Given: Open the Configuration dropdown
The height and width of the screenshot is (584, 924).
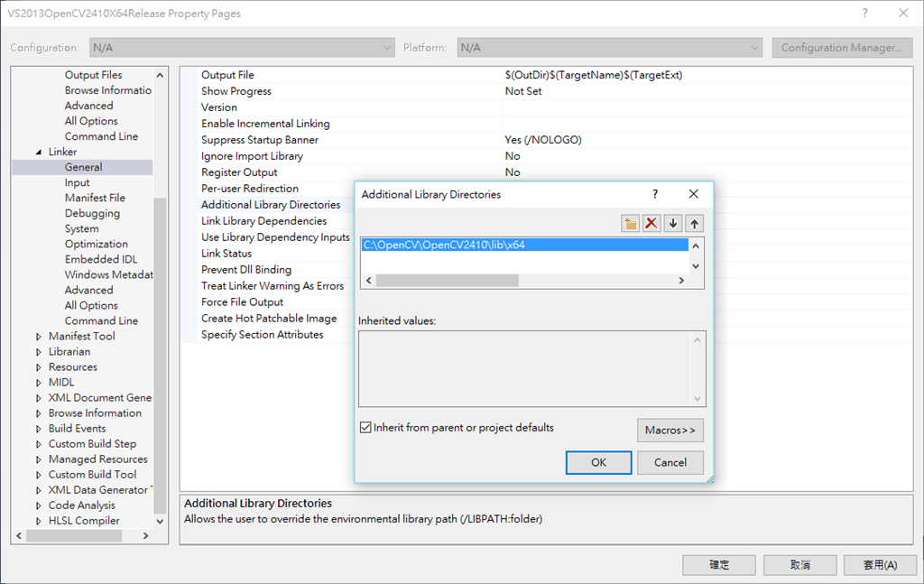Looking at the screenshot, I should [242, 48].
